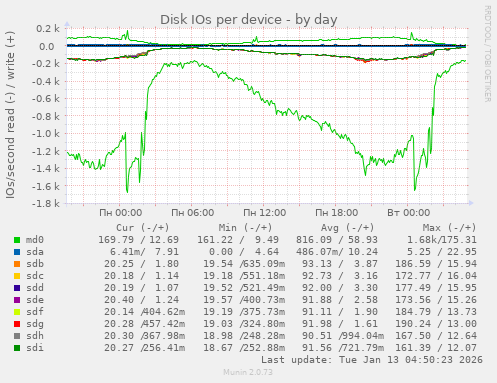Click the sdd dark blue legend swatch

coord(17,288)
